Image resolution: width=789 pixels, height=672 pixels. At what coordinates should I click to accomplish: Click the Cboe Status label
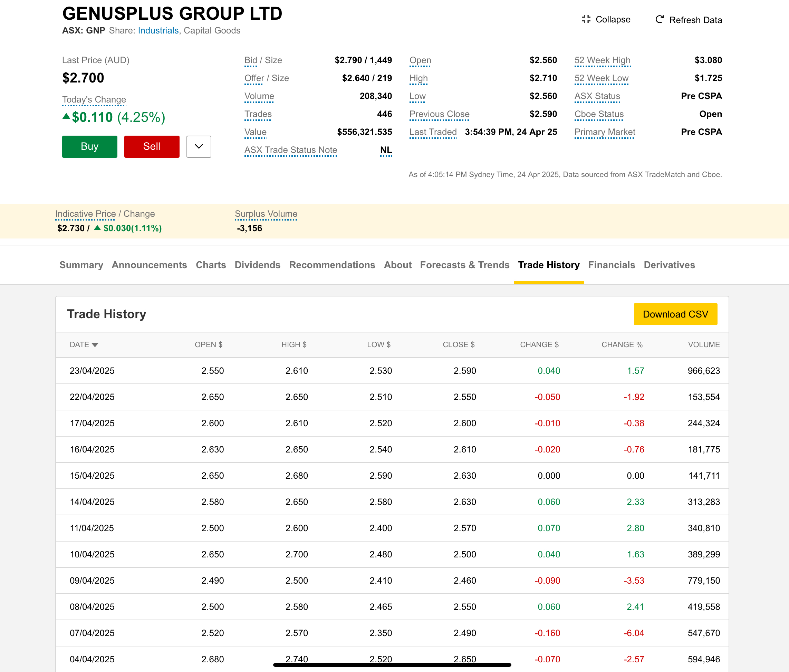pyautogui.click(x=599, y=114)
